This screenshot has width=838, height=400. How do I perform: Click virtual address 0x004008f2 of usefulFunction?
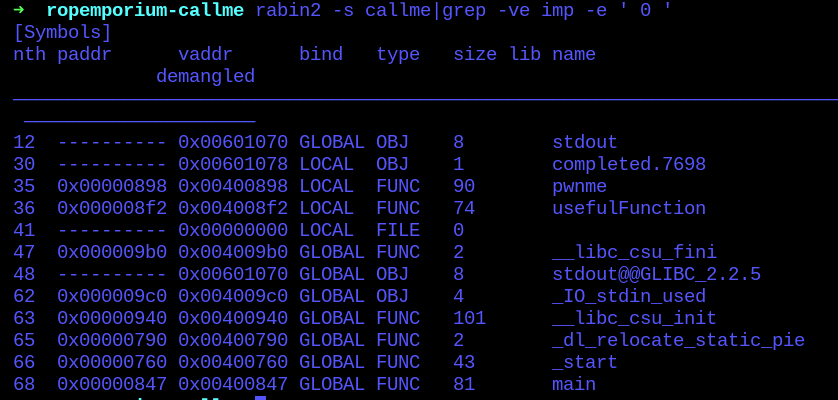pos(233,208)
